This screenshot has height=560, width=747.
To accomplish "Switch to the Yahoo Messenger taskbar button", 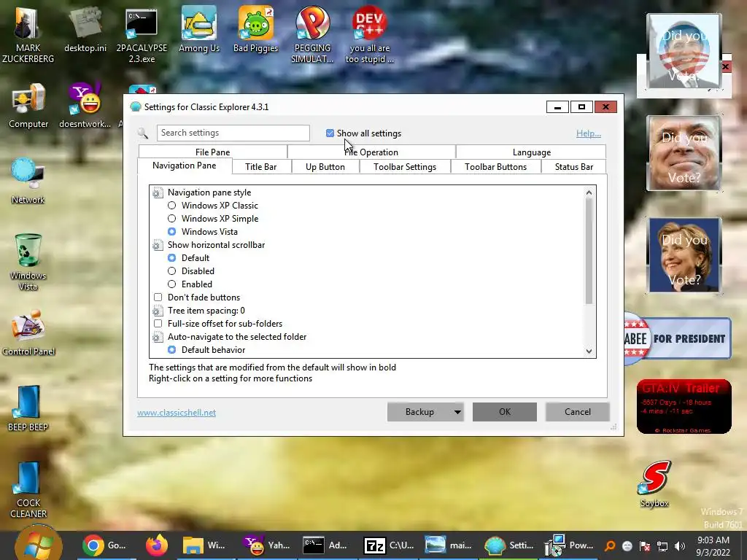I will [266, 545].
